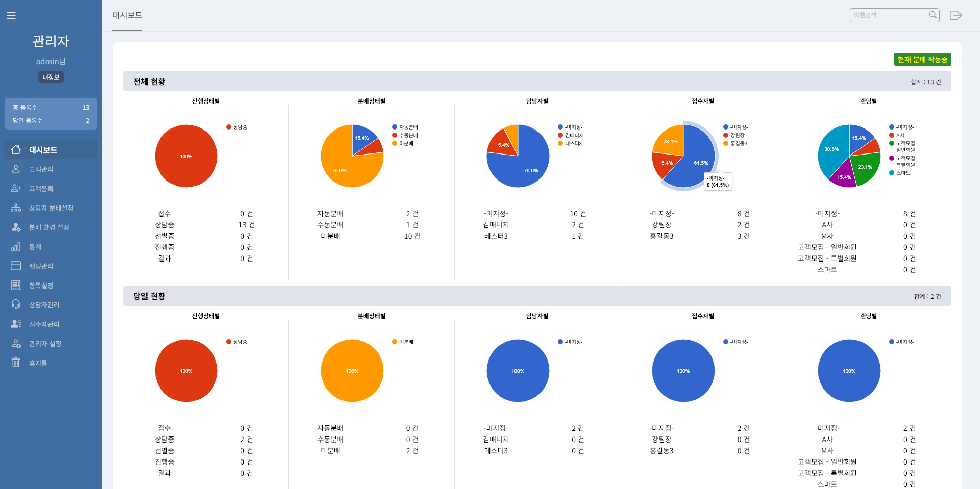Image resolution: width=980 pixels, height=489 pixels.
Task: Click the 상담자관리 headset icon
Action: pyautogui.click(x=16, y=304)
